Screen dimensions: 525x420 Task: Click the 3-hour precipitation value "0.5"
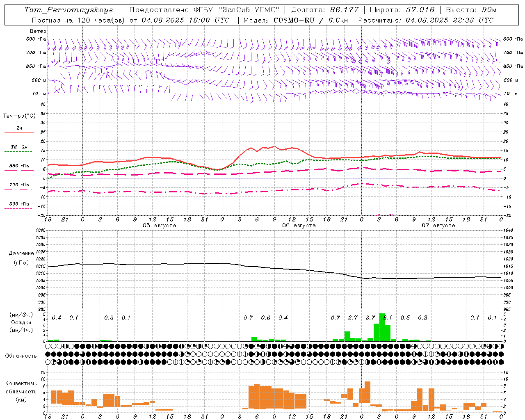pos(405,317)
